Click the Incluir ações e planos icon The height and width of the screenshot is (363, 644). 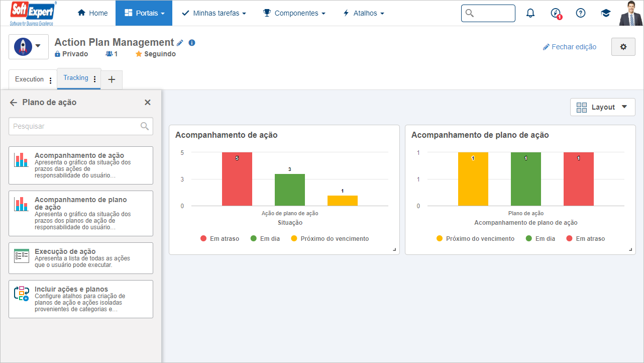(22, 294)
